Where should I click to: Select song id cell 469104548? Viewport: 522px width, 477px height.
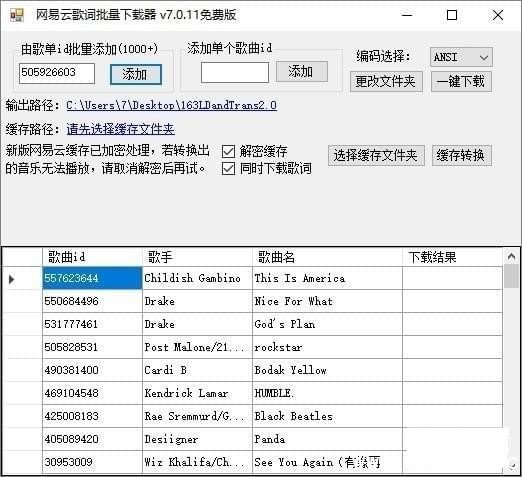92,393
